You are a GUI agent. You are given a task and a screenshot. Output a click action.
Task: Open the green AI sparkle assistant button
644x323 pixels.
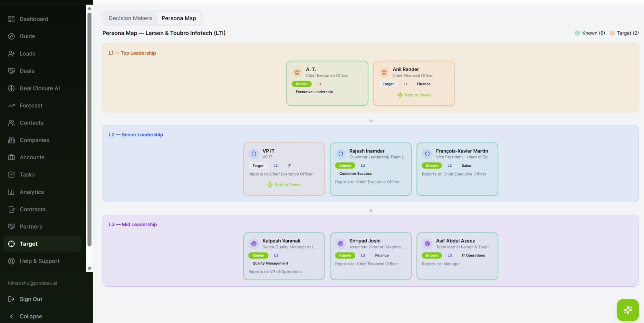pos(628,310)
